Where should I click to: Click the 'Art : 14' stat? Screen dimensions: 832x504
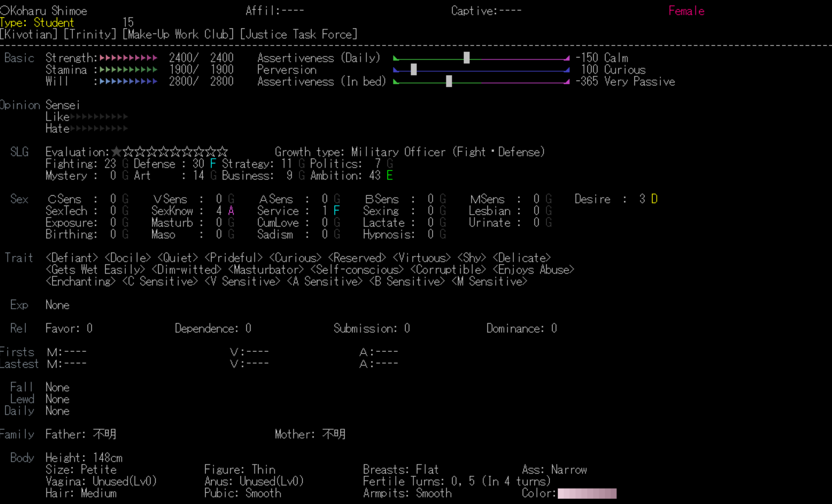tap(169, 176)
